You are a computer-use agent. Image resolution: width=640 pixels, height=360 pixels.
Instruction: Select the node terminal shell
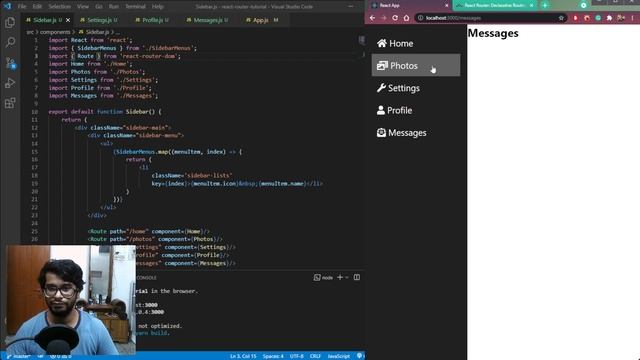323,278
